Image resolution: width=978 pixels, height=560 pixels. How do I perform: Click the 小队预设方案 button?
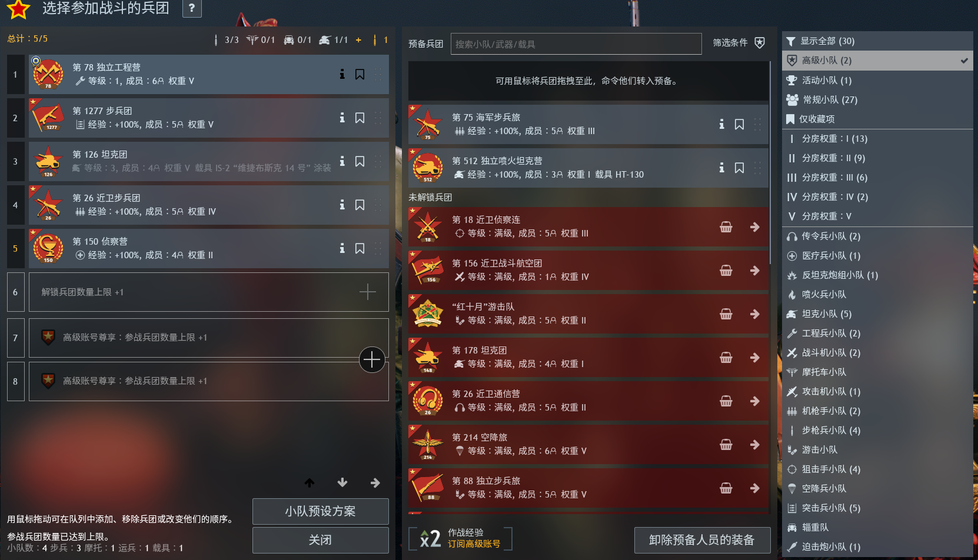321,511
